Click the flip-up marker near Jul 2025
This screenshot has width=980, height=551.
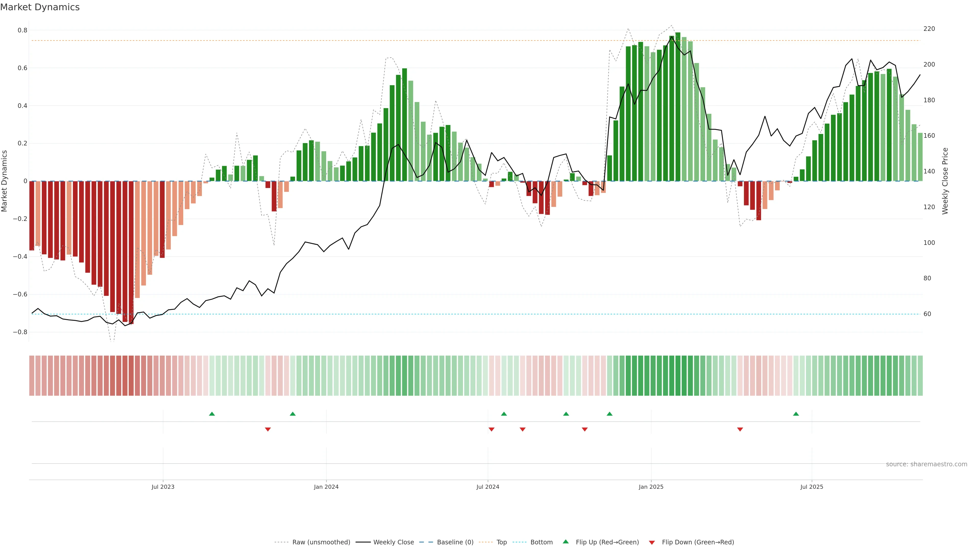pyautogui.click(x=796, y=414)
